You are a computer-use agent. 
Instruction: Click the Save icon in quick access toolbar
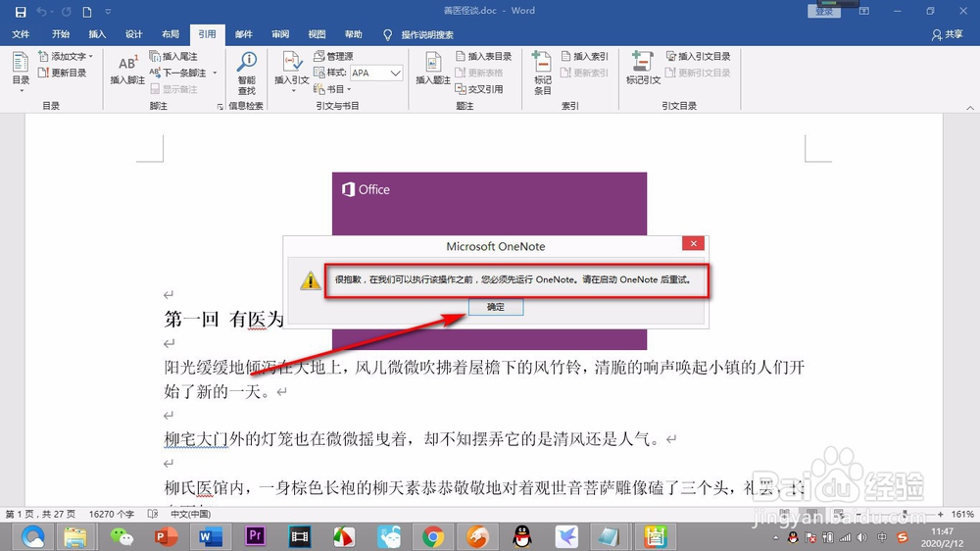(21, 11)
